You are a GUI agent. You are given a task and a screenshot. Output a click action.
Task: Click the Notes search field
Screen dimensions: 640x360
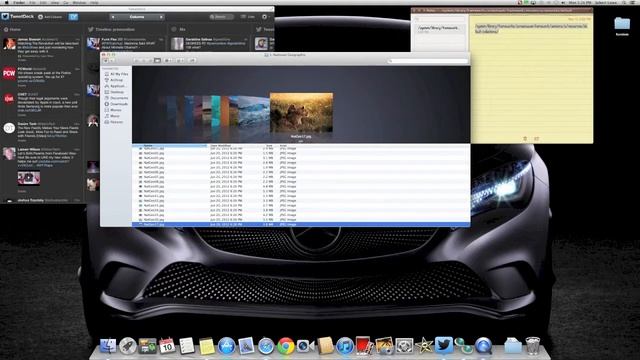440,19
